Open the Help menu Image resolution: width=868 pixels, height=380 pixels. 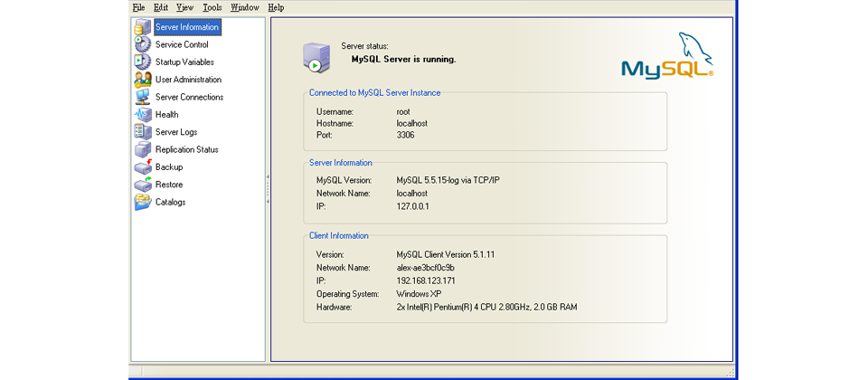click(x=276, y=7)
